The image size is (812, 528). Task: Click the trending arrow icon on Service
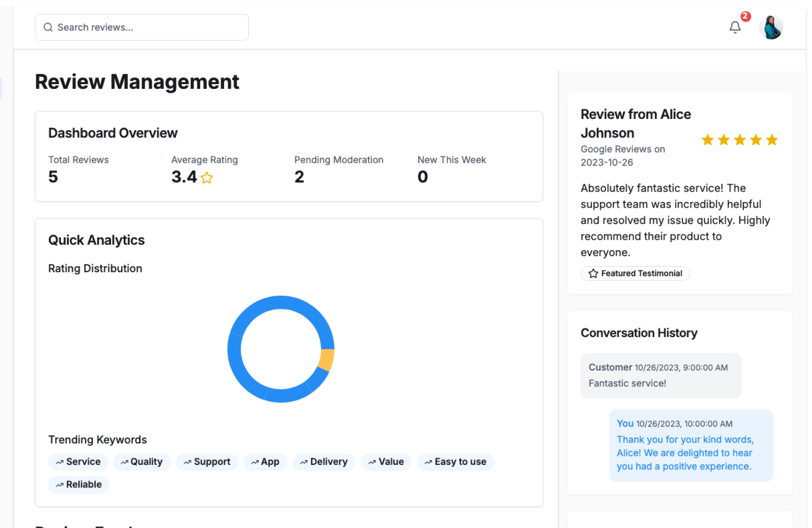pos(60,462)
